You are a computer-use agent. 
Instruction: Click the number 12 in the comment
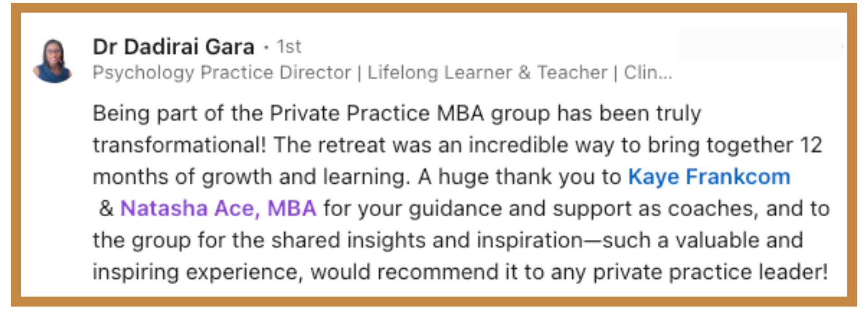tap(811, 145)
